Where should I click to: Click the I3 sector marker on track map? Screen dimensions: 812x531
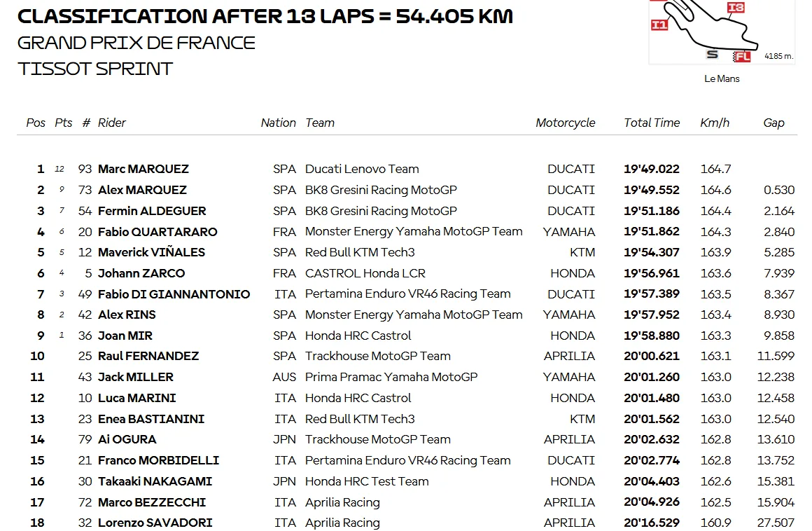click(x=736, y=7)
